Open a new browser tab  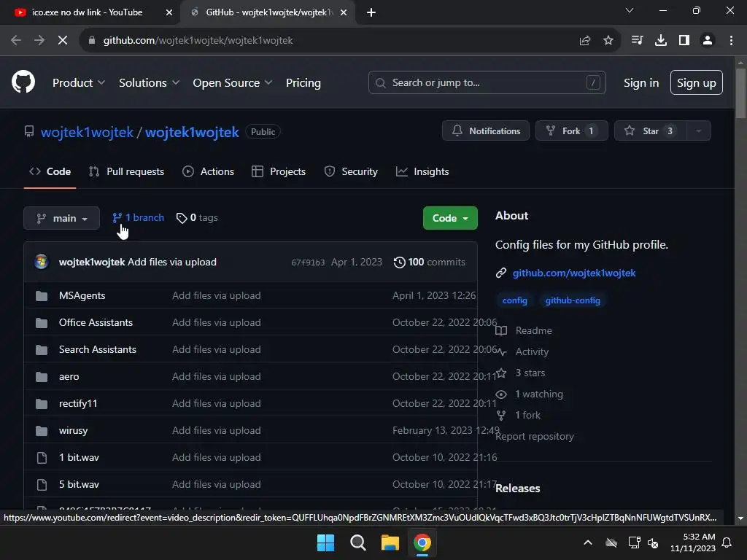pos(371,12)
